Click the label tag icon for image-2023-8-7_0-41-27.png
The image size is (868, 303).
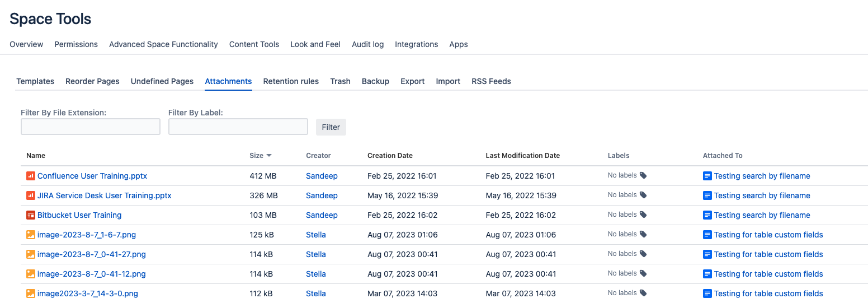(643, 254)
